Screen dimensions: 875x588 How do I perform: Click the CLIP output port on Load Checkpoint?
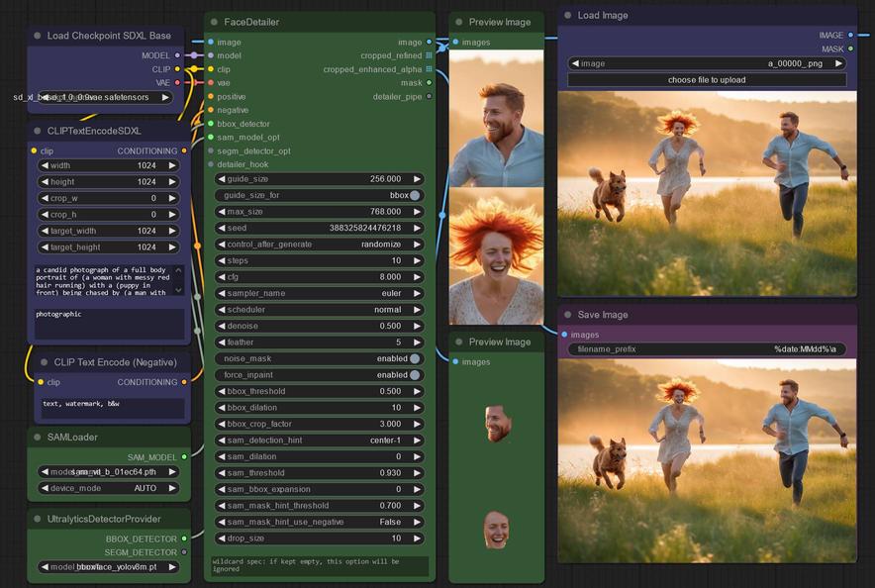coord(177,69)
